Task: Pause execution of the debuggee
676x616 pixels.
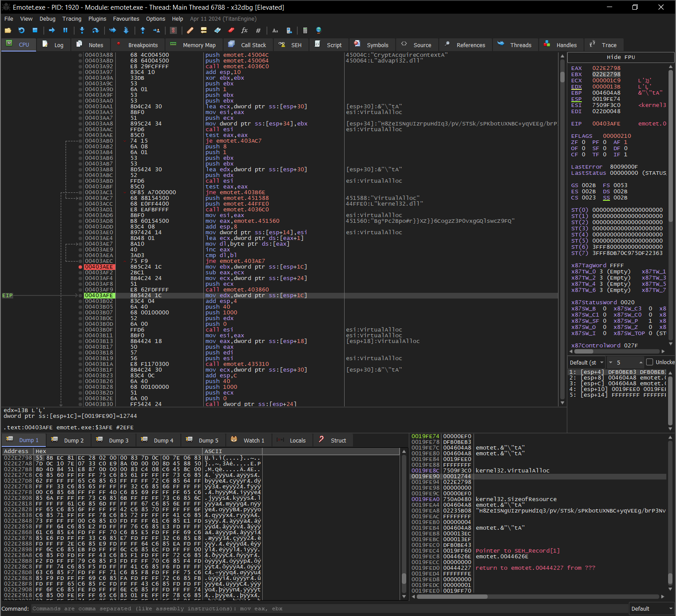Action: pyautogui.click(x=65, y=30)
